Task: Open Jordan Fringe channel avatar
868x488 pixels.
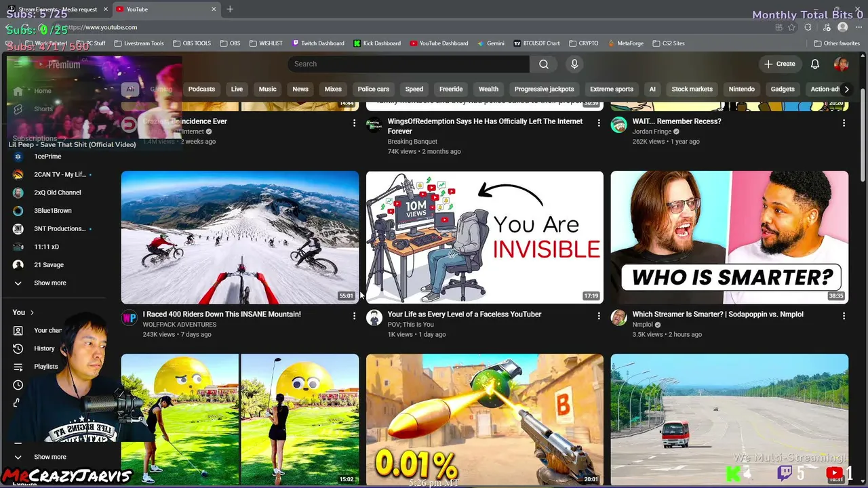Action: click(618, 125)
